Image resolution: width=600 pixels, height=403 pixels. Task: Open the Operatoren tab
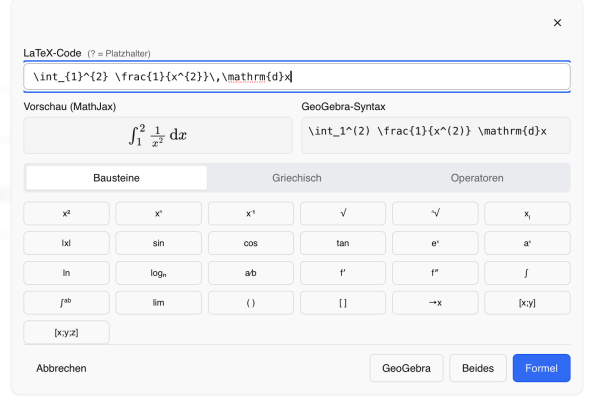click(x=478, y=178)
